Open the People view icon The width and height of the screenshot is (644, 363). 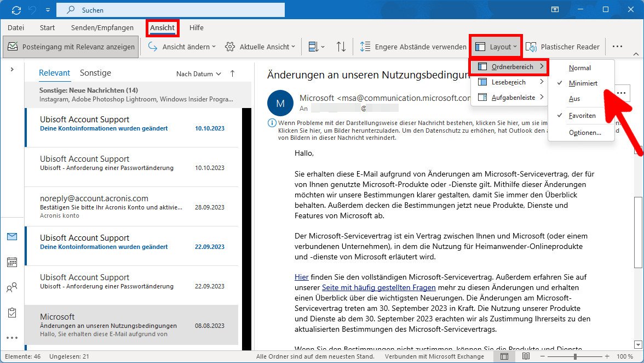(11, 287)
